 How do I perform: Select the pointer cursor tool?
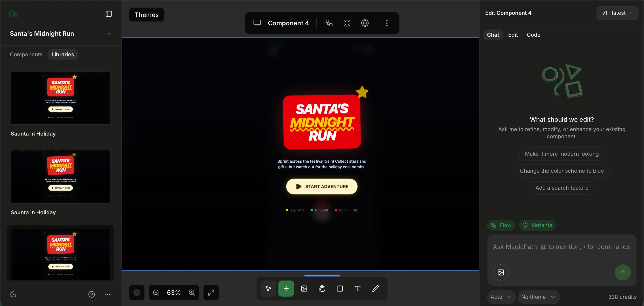pos(268,289)
